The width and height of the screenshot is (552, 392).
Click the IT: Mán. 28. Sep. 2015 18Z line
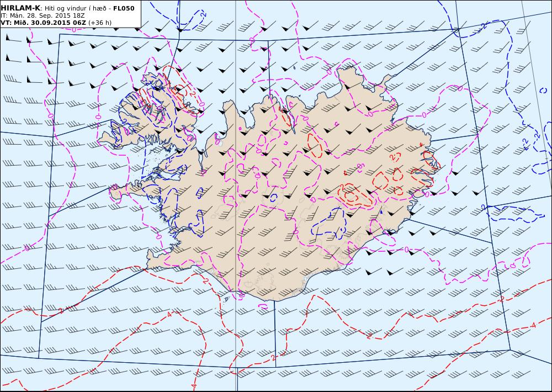click(43, 15)
